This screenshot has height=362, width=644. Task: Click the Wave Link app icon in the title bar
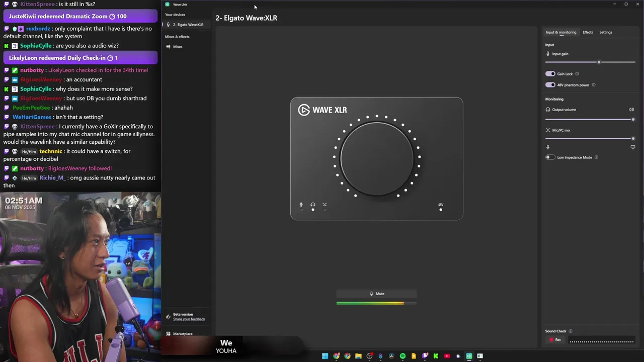point(168,5)
